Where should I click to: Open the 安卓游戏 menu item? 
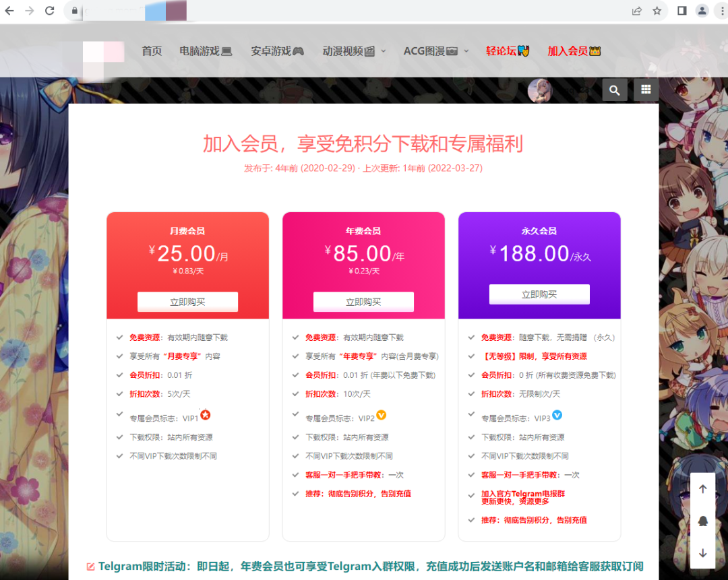[x=277, y=51]
